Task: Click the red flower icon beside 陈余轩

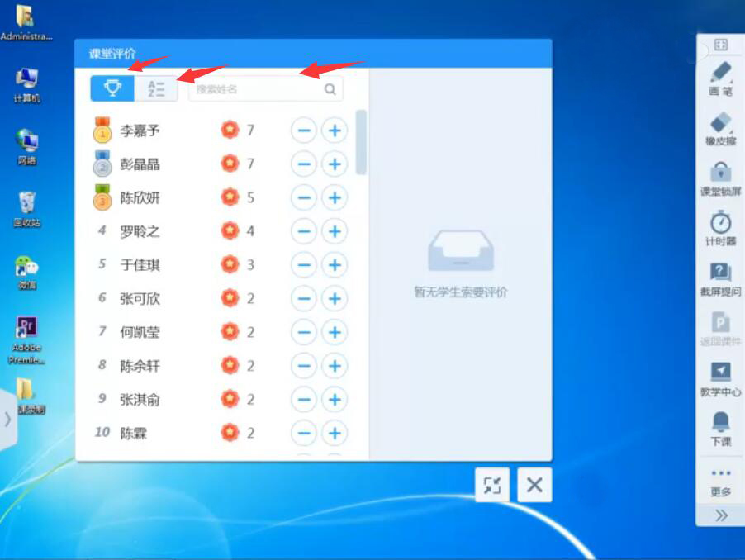Action: point(230,365)
